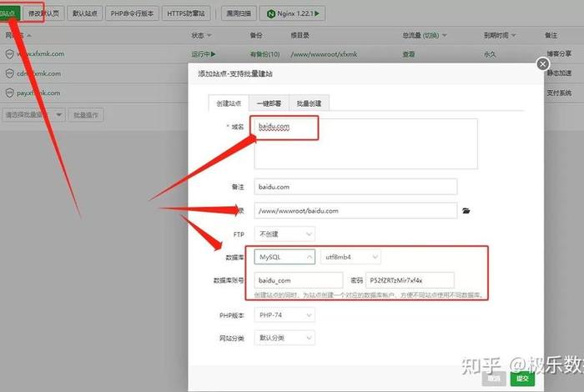Screen dimensions: 584x392
Task: Click the 静态加速 remark text
Action: point(559,73)
